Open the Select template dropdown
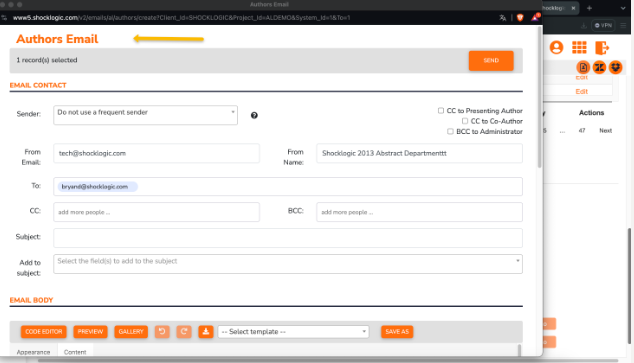Screen dimensions: 634x363 [293, 332]
